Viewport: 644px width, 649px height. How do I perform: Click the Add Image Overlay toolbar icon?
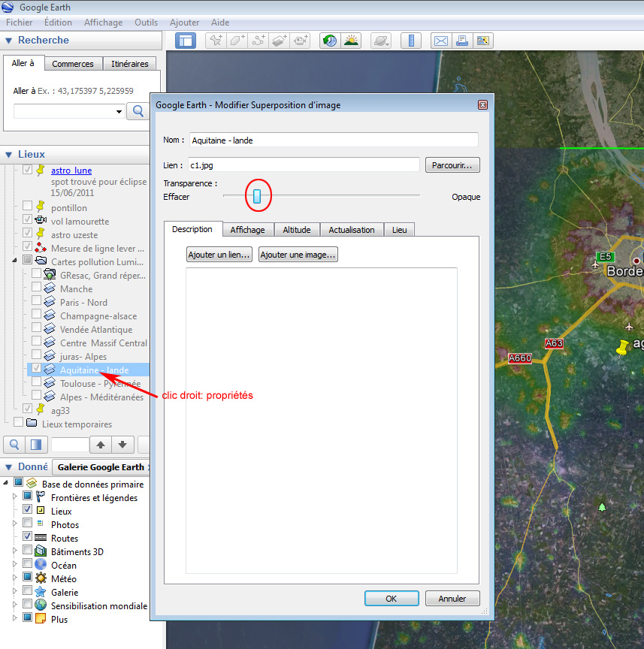point(280,41)
